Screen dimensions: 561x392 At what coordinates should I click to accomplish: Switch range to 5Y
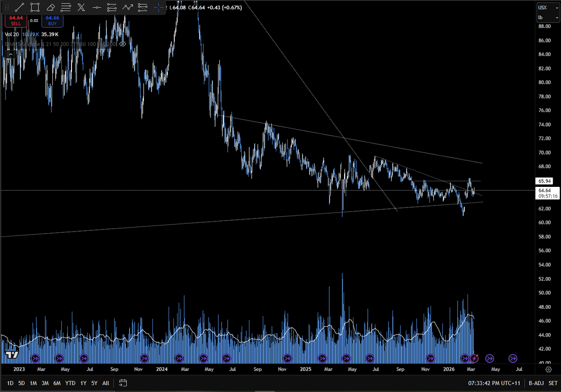[94, 383]
